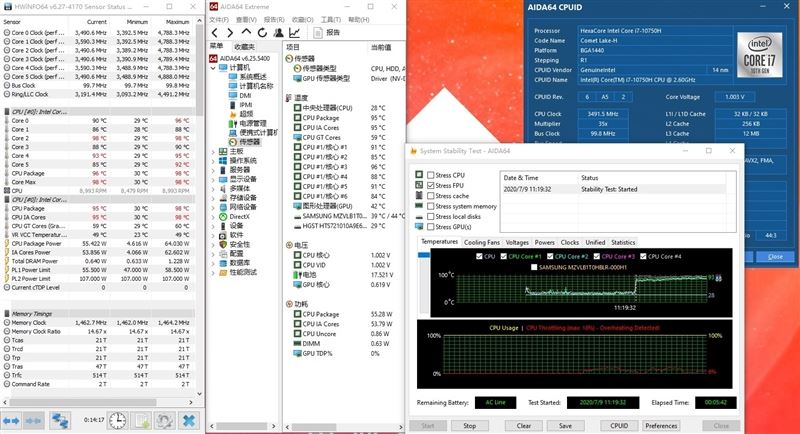Enable the Stress GPU(s) checkbox
The width and height of the screenshot is (800, 434).
coord(431,227)
